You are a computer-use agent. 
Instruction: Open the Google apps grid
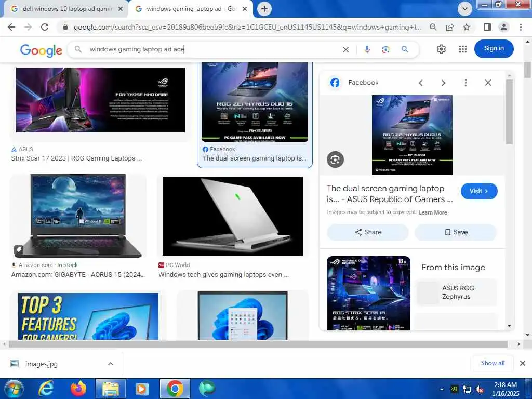point(463,49)
